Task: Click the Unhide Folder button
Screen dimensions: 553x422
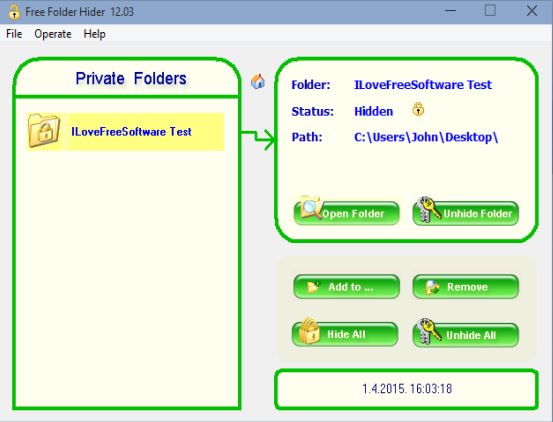Action: 466,213
